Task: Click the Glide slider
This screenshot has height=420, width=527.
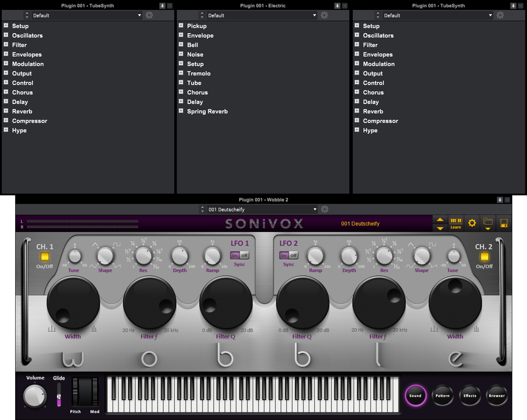Action: [x=59, y=395]
